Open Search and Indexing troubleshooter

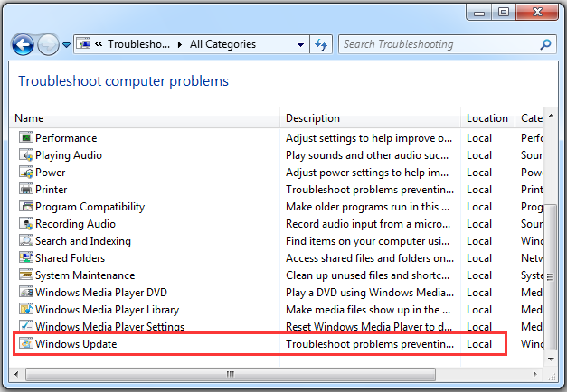(83, 241)
